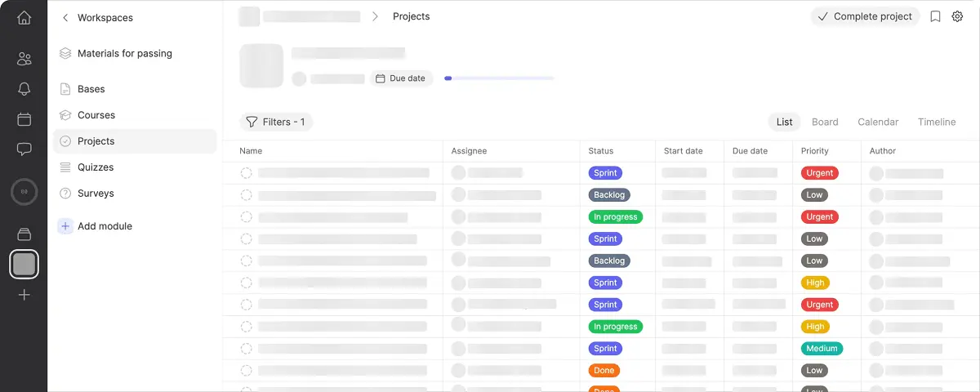
Task: Select the Projects module in sidebar
Action: (x=135, y=141)
